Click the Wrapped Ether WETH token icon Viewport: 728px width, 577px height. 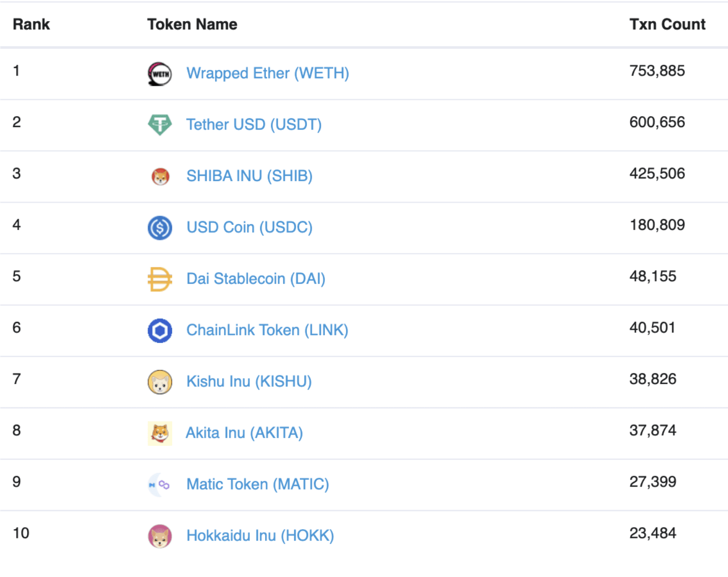(160, 74)
